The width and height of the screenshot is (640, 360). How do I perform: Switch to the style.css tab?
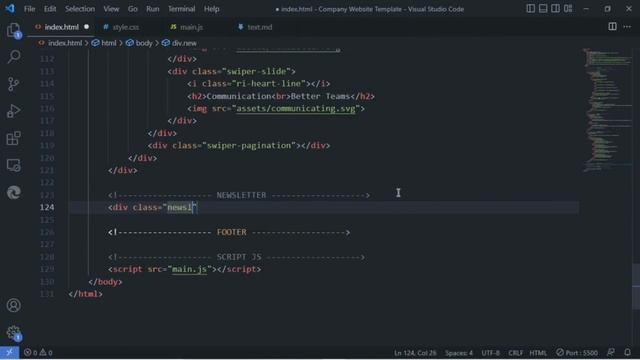pos(126,27)
